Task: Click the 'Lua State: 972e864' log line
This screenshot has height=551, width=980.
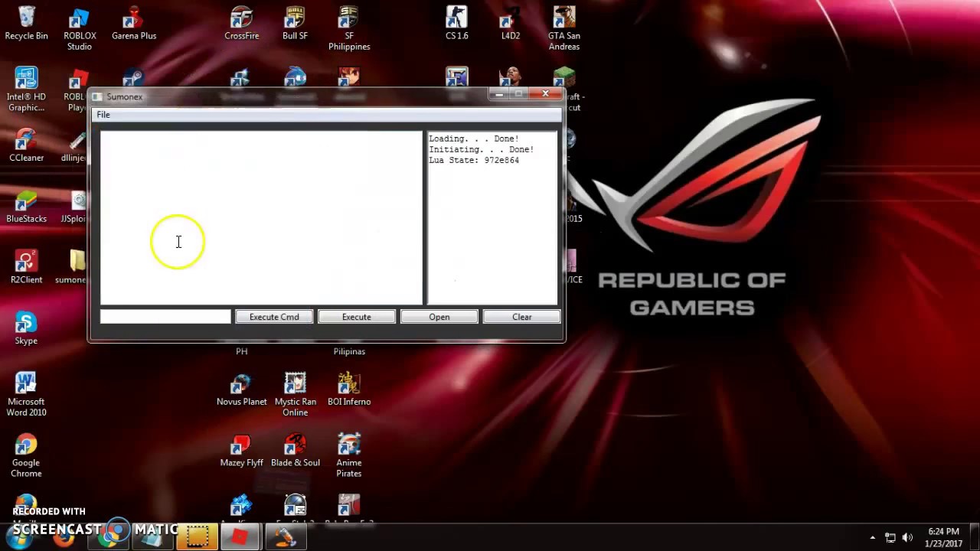Action: pyautogui.click(x=474, y=161)
